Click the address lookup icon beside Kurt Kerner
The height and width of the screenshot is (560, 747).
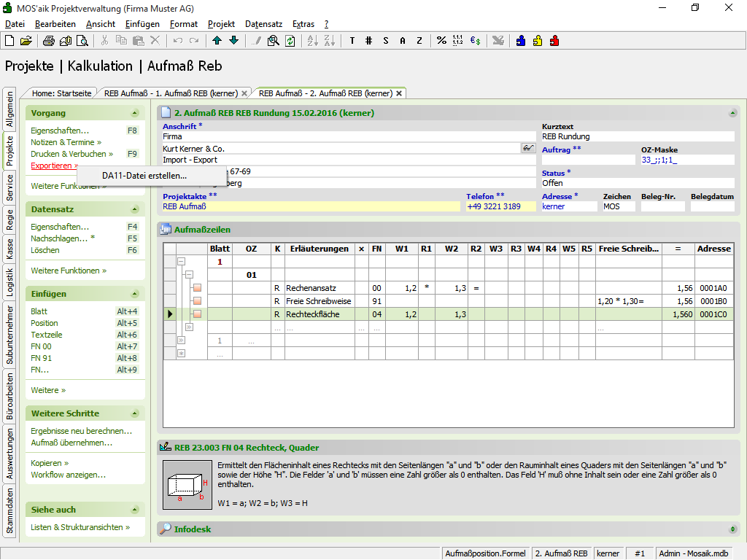point(528,148)
